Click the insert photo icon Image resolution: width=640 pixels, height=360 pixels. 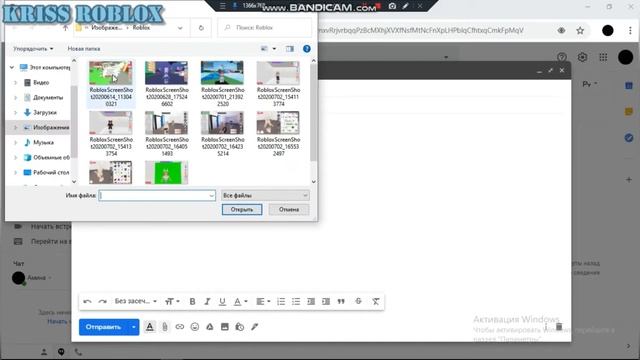(x=224, y=327)
